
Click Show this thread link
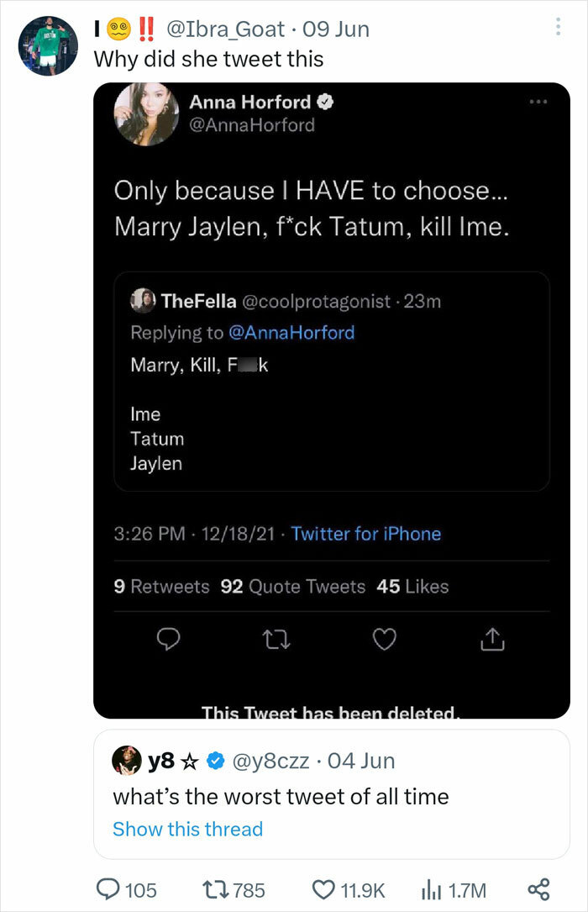click(x=188, y=829)
